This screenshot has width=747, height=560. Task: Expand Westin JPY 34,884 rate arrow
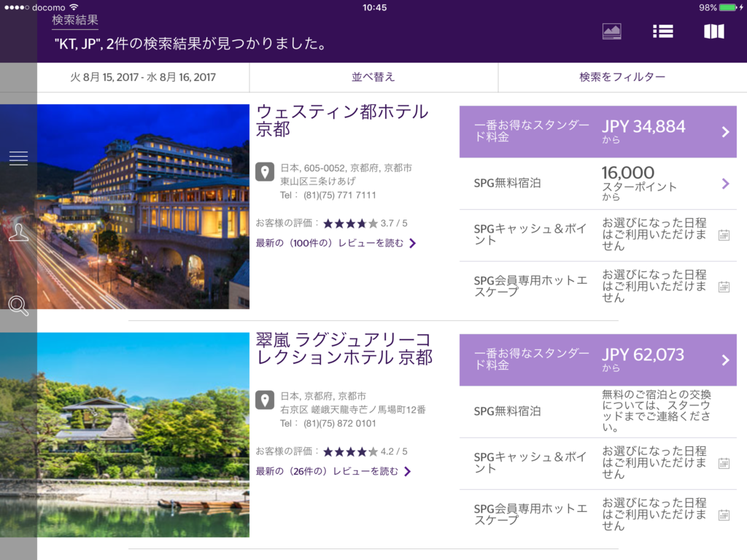(726, 132)
